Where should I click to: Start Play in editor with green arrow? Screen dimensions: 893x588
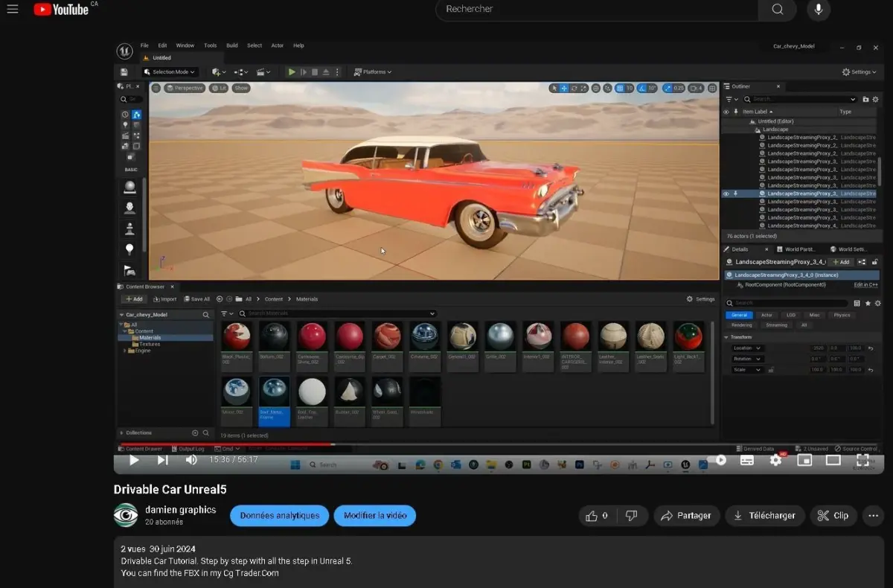pyautogui.click(x=292, y=72)
